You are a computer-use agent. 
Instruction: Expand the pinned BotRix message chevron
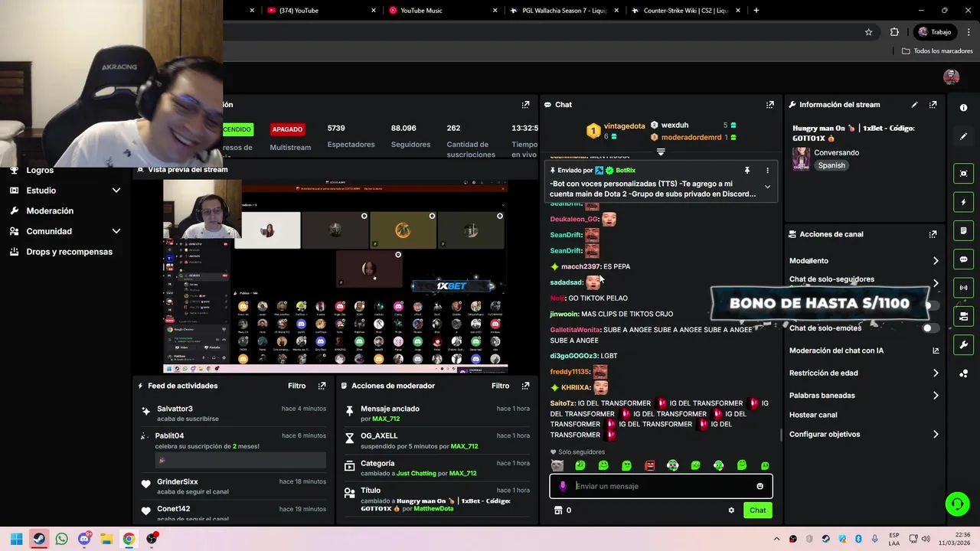click(x=767, y=187)
